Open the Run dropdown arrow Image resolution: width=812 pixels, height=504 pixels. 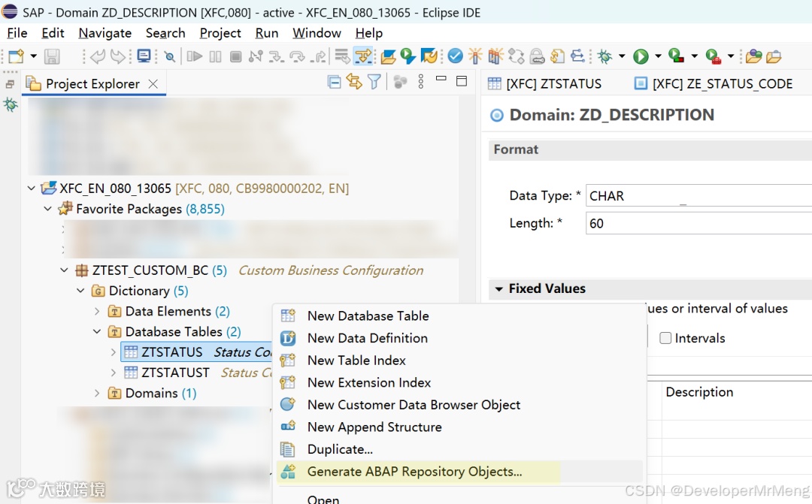658,56
